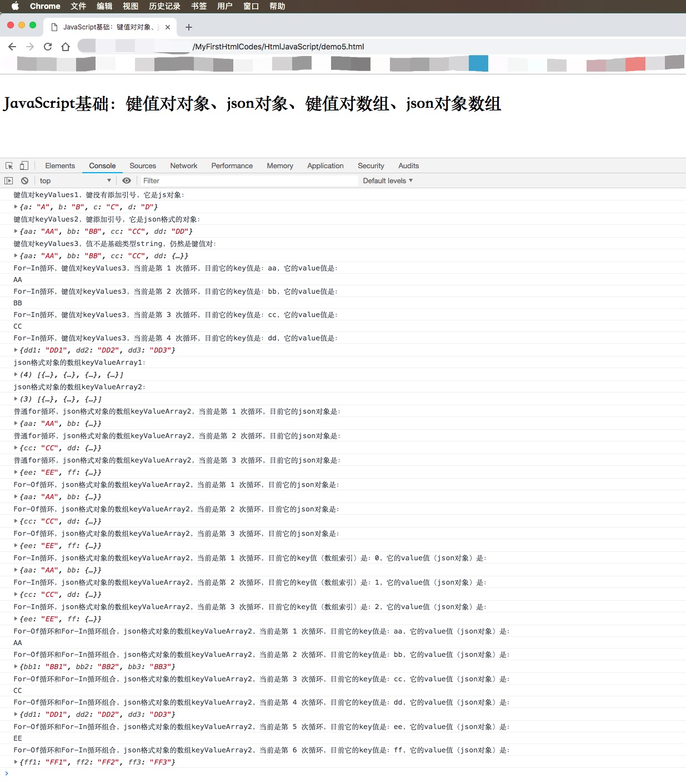This screenshot has width=686, height=784.
Task: Open the 书签 menu in the menu bar
Action: tap(198, 6)
